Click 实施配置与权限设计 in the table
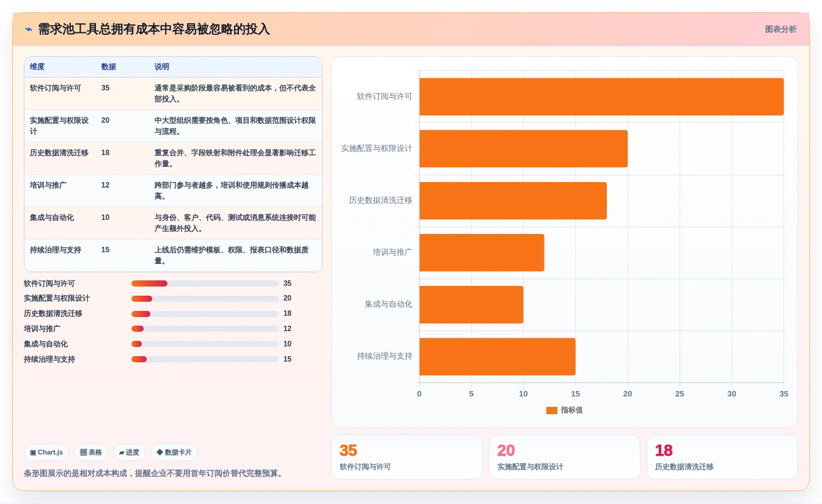This screenshot has width=822, height=504. (x=59, y=126)
